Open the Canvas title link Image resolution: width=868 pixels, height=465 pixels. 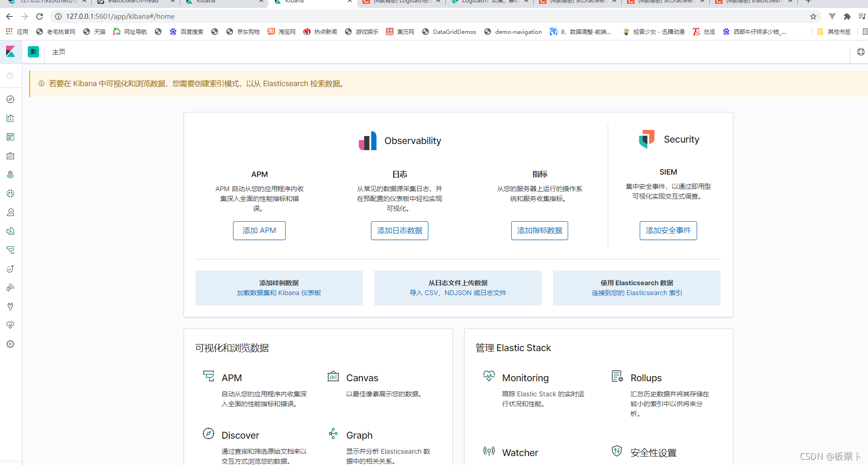tap(362, 378)
